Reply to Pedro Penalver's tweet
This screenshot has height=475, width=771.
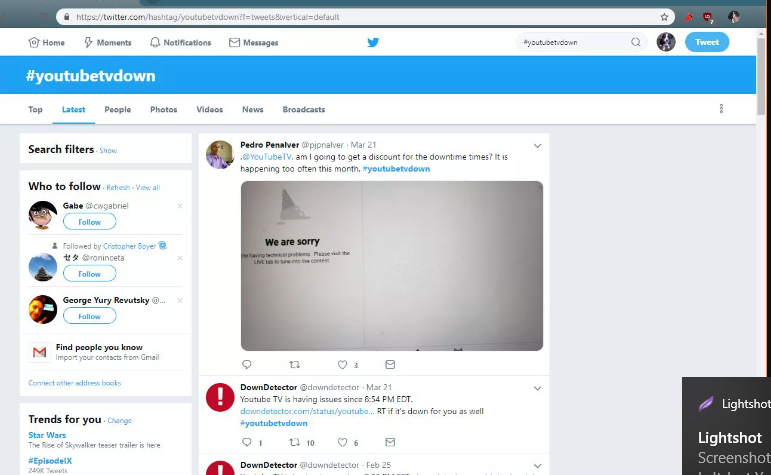tap(247, 364)
